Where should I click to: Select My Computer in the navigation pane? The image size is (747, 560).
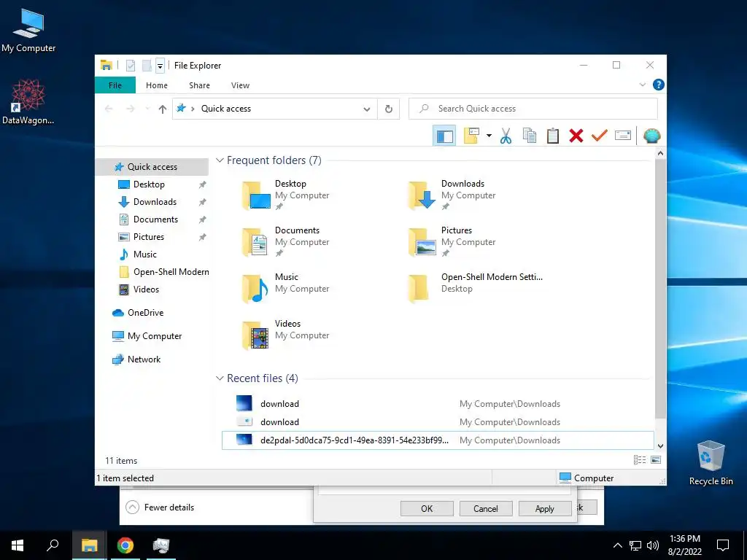coord(155,336)
